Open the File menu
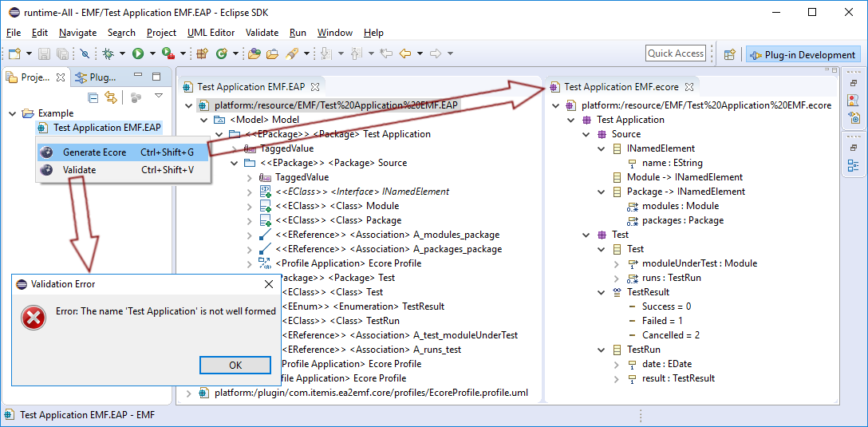The image size is (868, 427). coord(14,33)
